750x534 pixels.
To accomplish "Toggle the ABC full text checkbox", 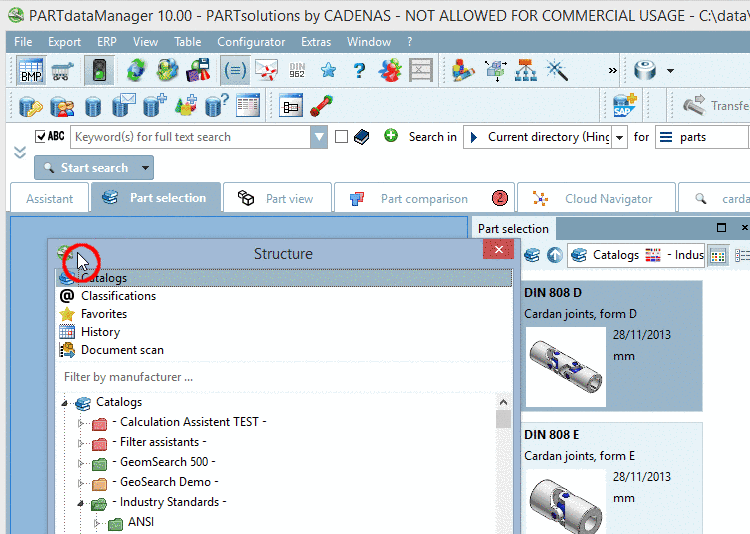I will tap(41, 137).
